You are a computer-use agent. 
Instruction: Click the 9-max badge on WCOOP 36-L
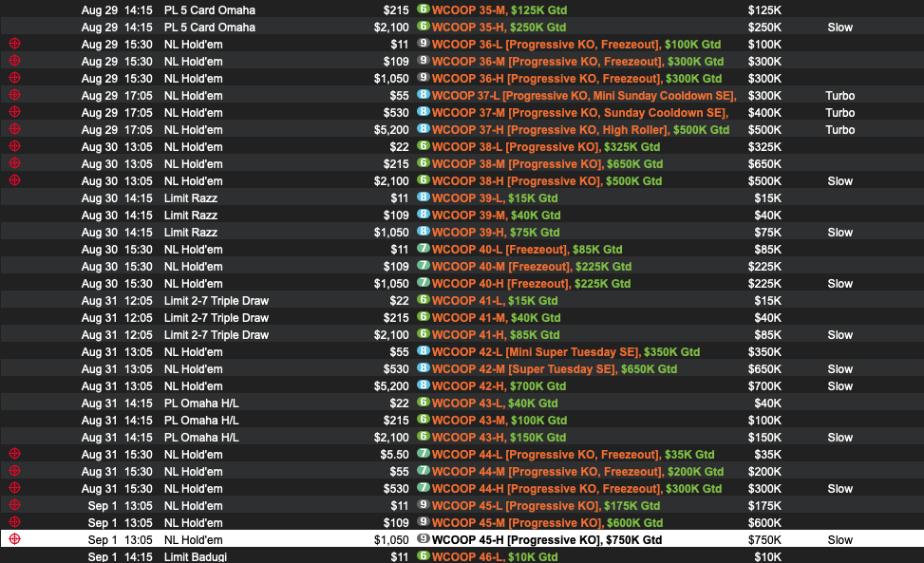424,43
